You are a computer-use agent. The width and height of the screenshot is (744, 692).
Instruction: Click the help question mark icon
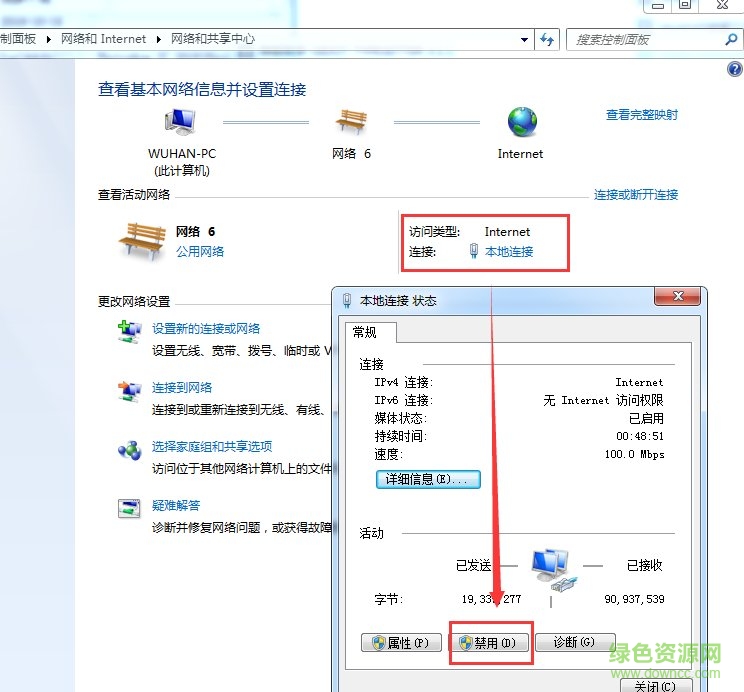pyautogui.click(x=735, y=69)
